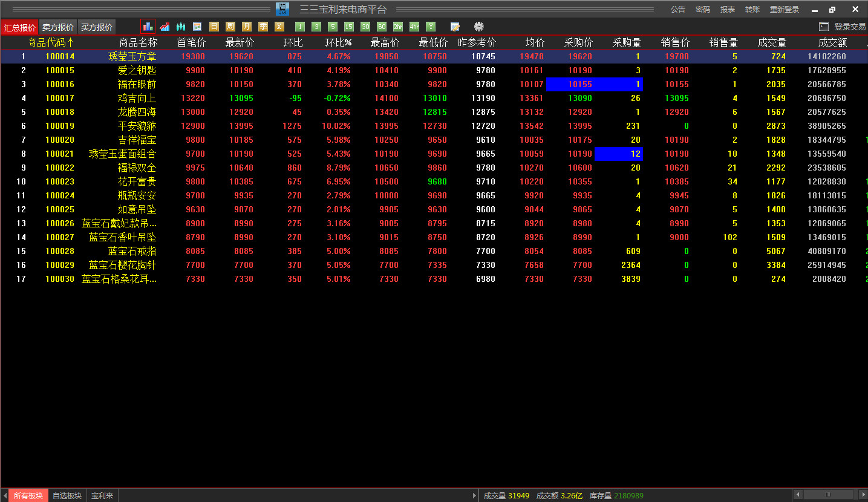This screenshot has width=868, height=502.
Task: Select the daily (日) period icon
Action: [x=214, y=27]
